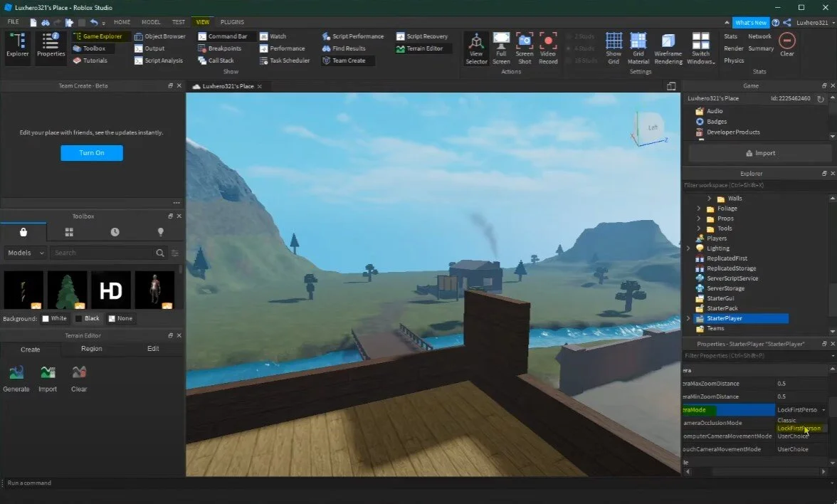The height and width of the screenshot is (504, 837).
Task: Switch to Full Screen view
Action: 501,48
